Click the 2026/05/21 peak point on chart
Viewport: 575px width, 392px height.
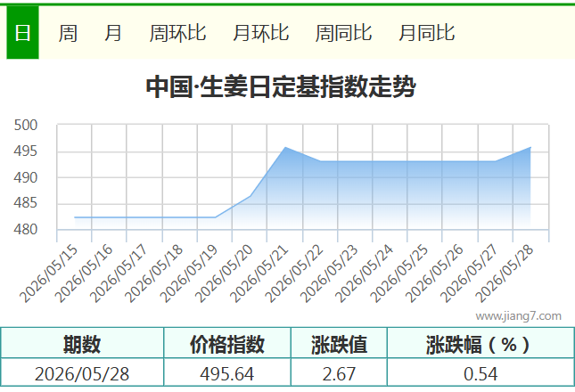[x=285, y=147]
